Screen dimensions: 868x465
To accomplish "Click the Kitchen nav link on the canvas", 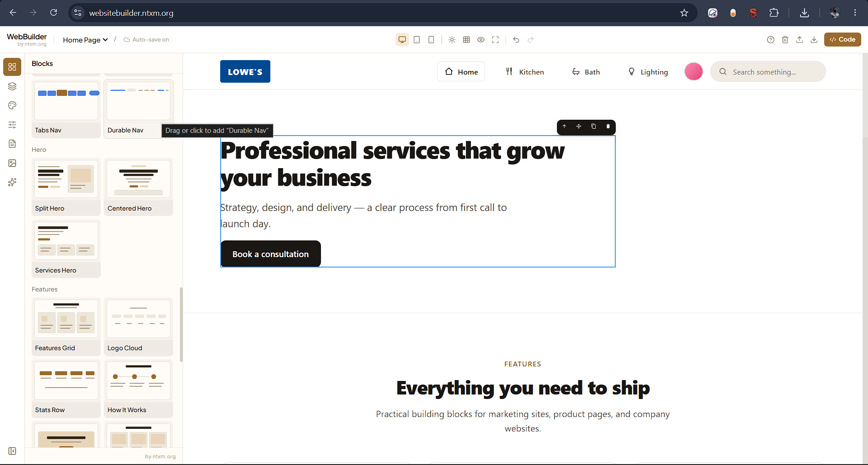I will click(x=524, y=72).
